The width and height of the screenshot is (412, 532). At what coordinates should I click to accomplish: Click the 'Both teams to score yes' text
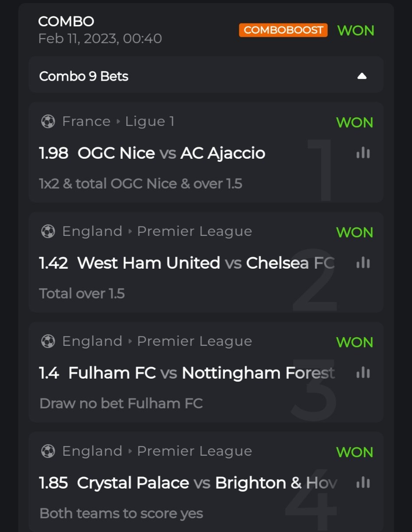click(121, 513)
